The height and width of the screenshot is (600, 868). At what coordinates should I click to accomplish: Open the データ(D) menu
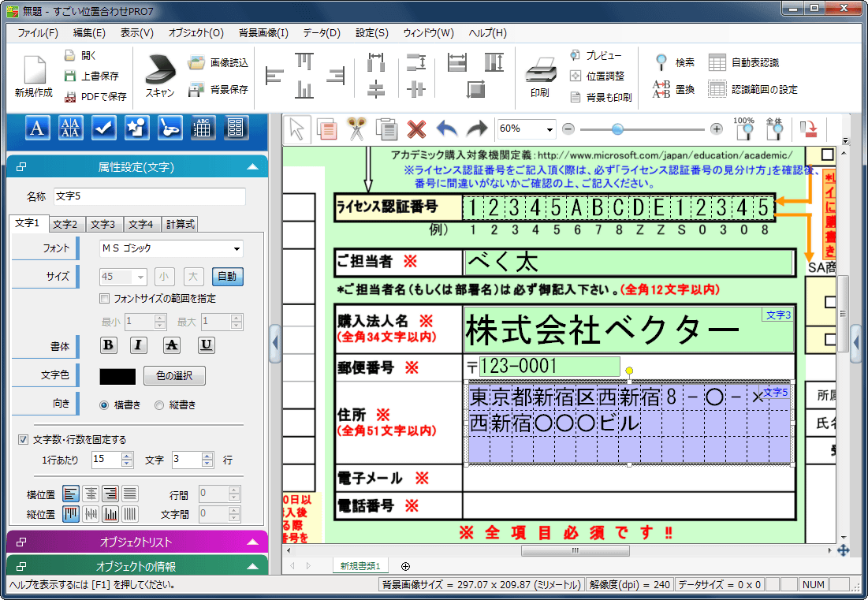pos(322,32)
